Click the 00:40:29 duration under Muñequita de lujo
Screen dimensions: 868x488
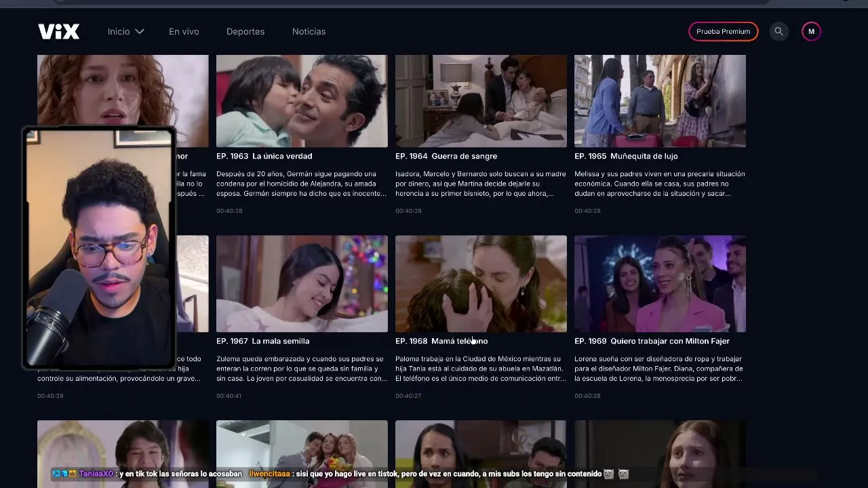[587, 211]
